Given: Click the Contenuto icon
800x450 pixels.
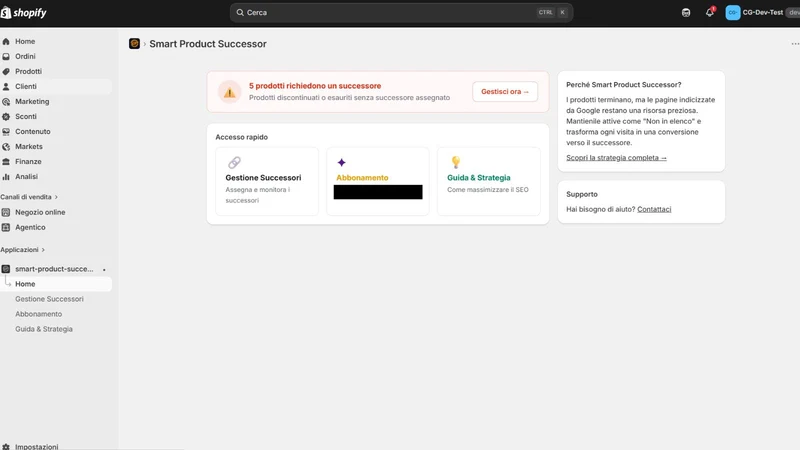Looking at the screenshot, I should click(x=6, y=132).
